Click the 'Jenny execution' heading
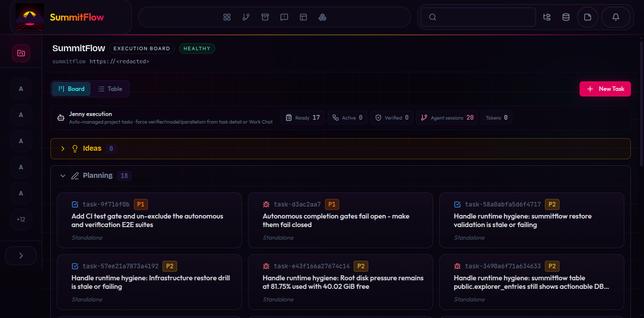 pyautogui.click(x=91, y=114)
